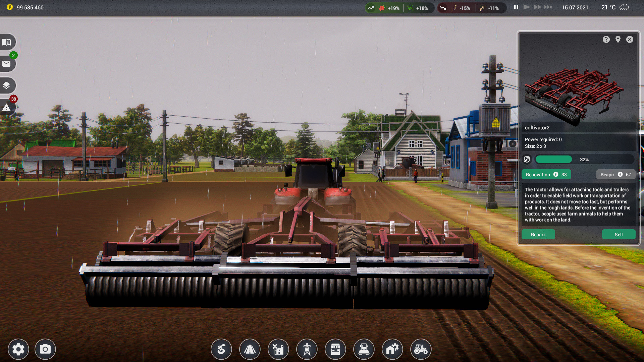Click the Sell button for cultivator2

click(x=619, y=234)
